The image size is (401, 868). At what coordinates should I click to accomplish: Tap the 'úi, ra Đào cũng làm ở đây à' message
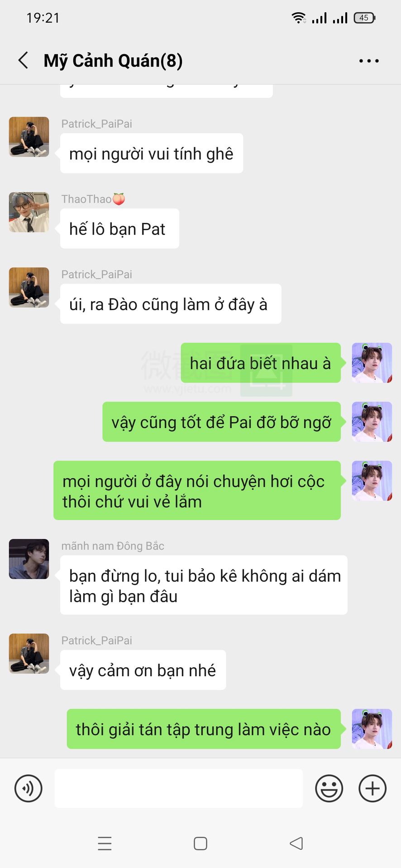pos(171,304)
